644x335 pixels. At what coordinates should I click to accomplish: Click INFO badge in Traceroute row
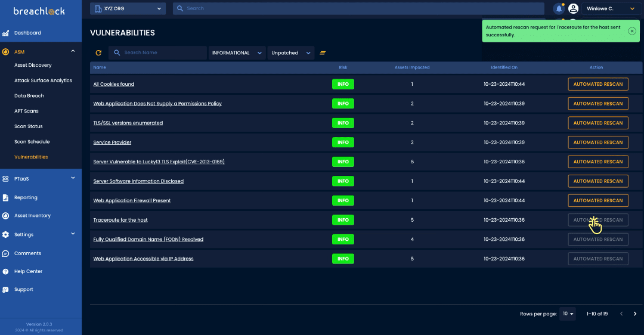(x=343, y=220)
